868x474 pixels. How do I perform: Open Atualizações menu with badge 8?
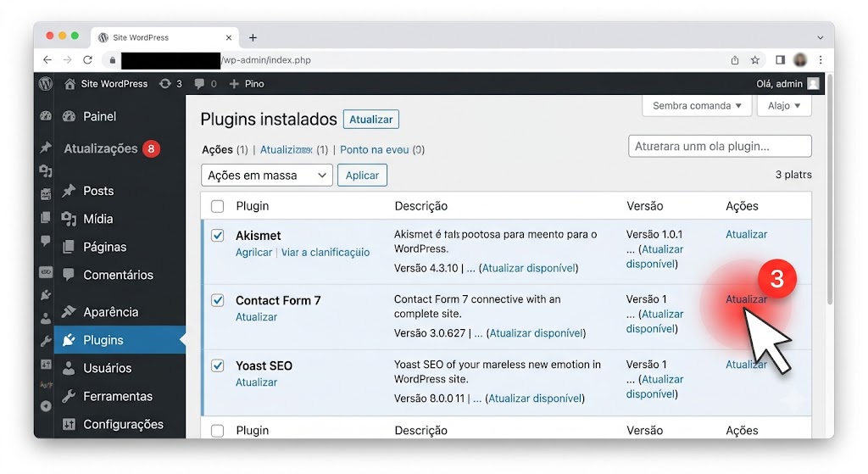(x=111, y=148)
